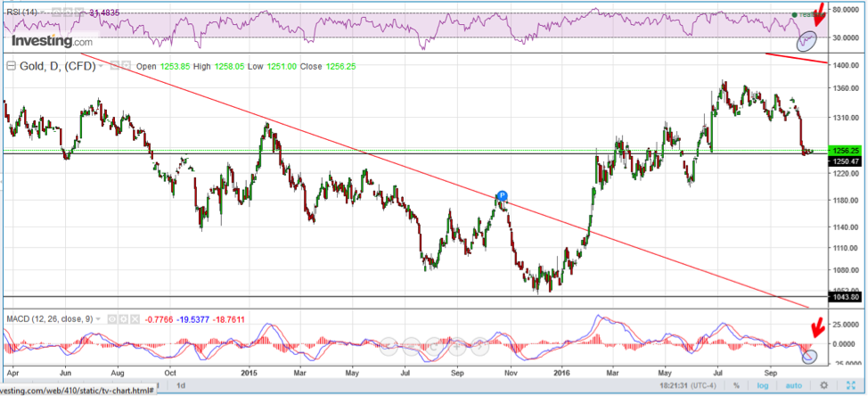Open RSI indicator settings icon
This screenshot has width=868, height=396.
coord(70,12)
